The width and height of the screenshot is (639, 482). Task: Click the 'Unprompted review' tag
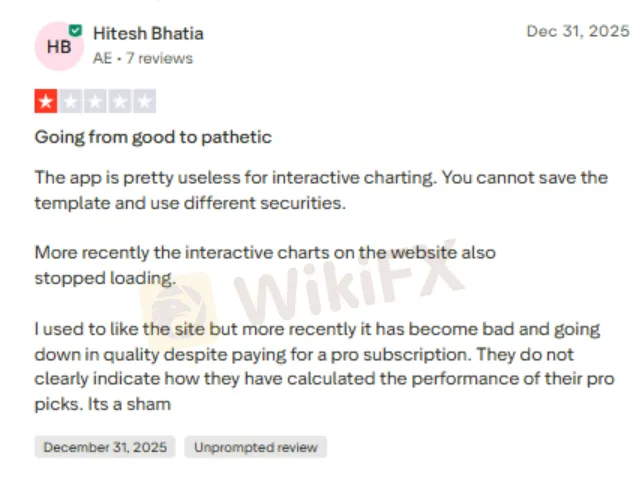[x=255, y=447]
